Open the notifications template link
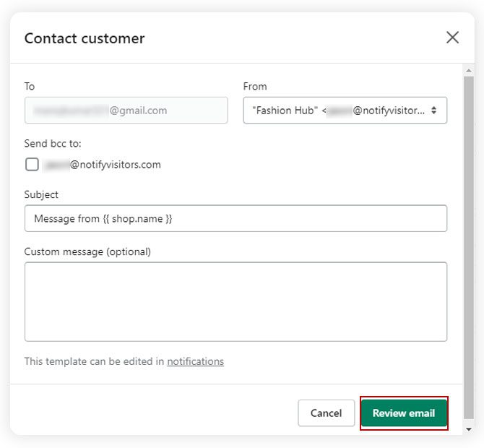This screenshot has height=448, width=484. pyautogui.click(x=195, y=361)
